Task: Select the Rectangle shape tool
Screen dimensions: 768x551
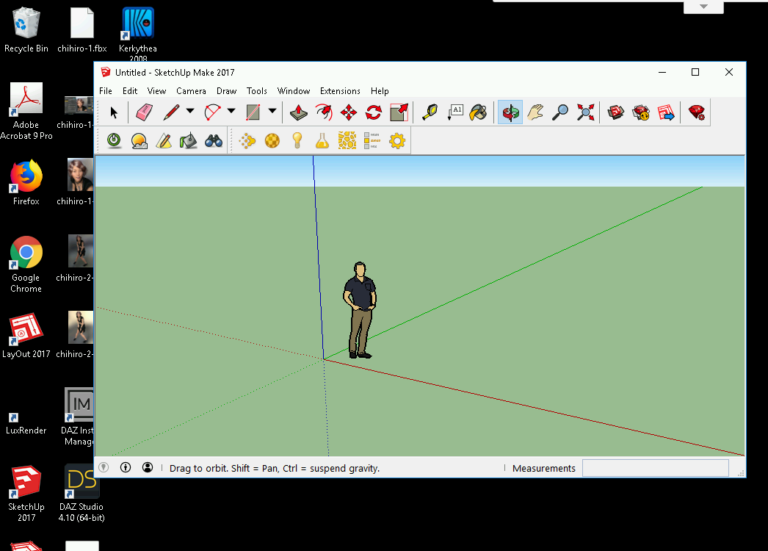Action: pyautogui.click(x=253, y=113)
